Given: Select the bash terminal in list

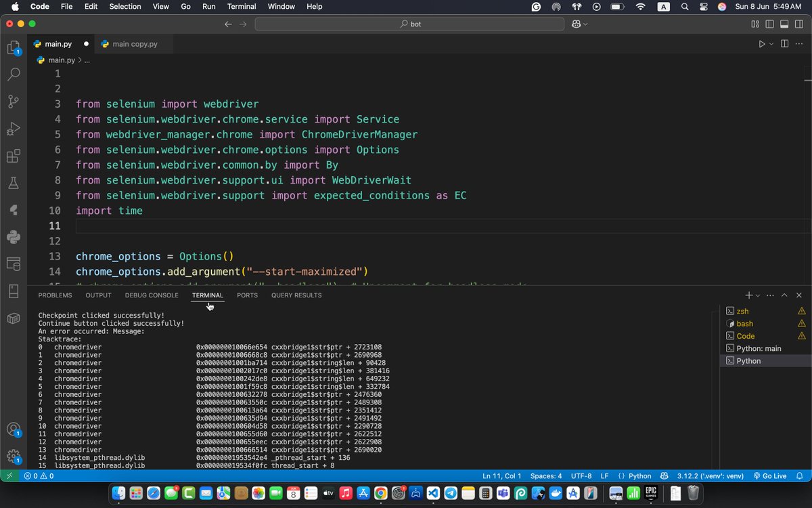Looking at the screenshot, I should [x=765, y=324].
